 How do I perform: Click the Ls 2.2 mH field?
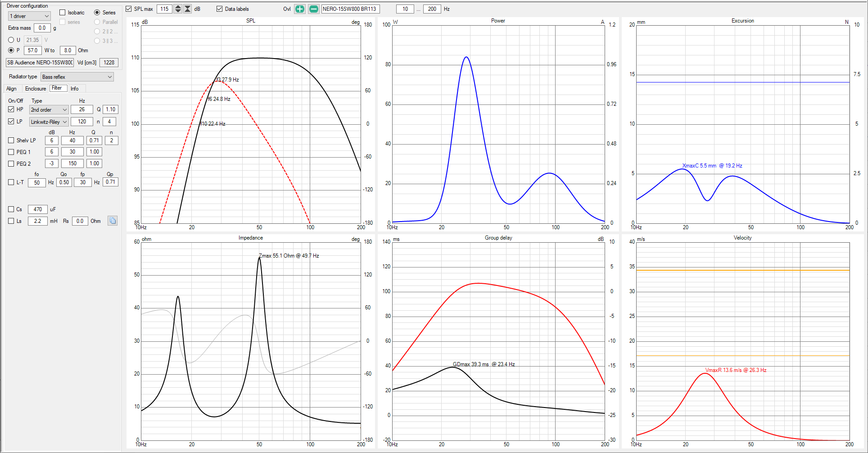click(x=38, y=221)
